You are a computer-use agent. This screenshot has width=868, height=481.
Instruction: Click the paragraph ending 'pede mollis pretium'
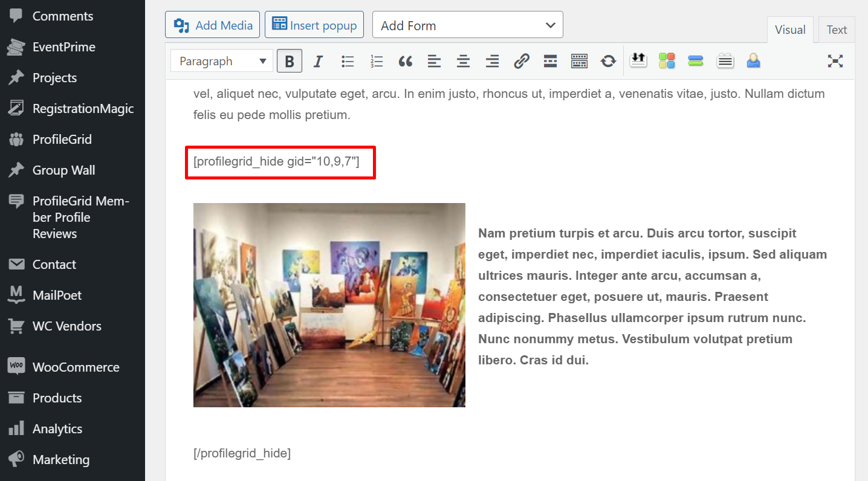pos(509,104)
